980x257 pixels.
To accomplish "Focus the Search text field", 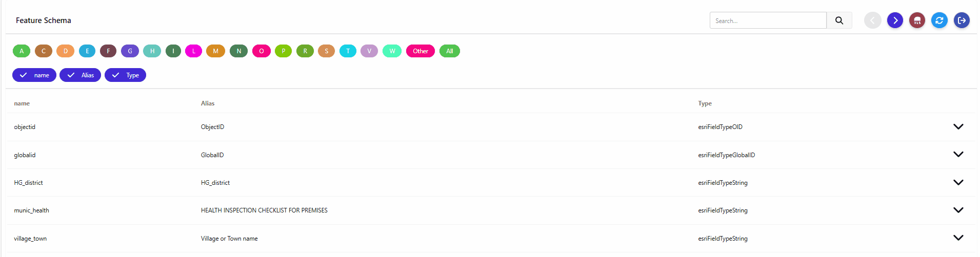I will point(768,20).
